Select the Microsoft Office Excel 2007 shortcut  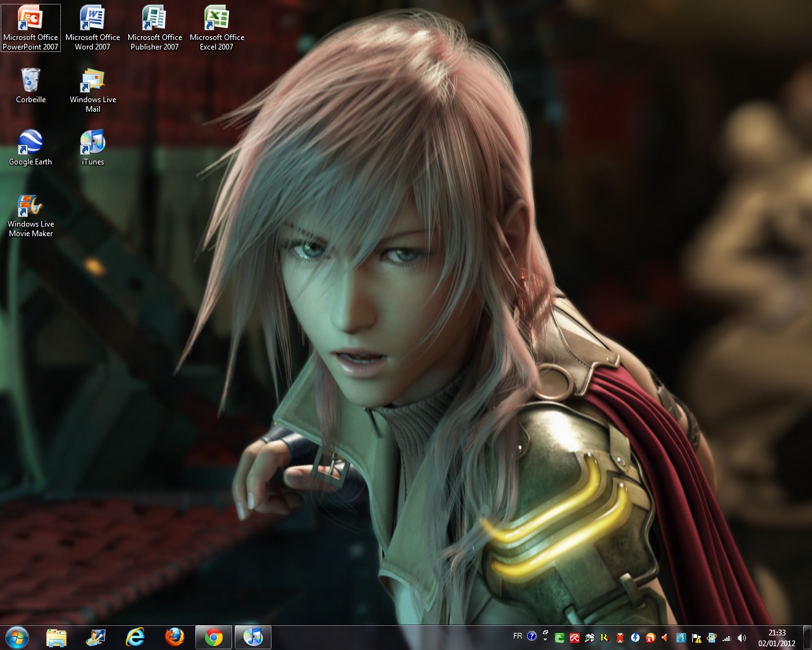(217, 29)
